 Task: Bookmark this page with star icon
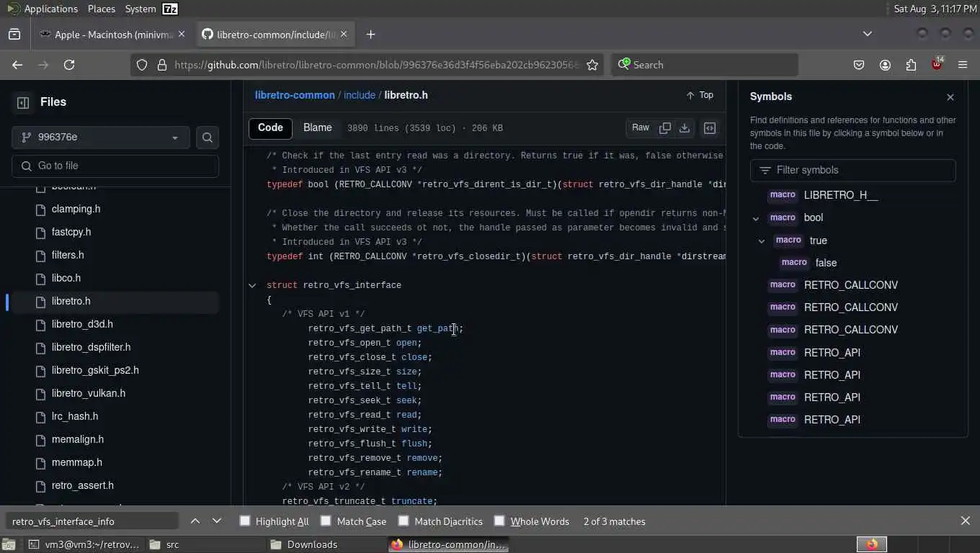(x=592, y=65)
